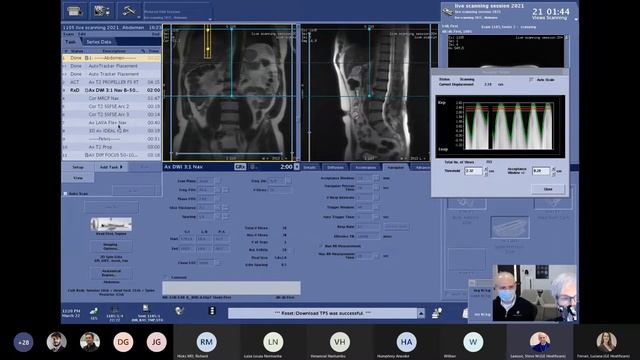Switch to the Series Data tab
This screenshot has height=360, width=640.
tap(99, 42)
